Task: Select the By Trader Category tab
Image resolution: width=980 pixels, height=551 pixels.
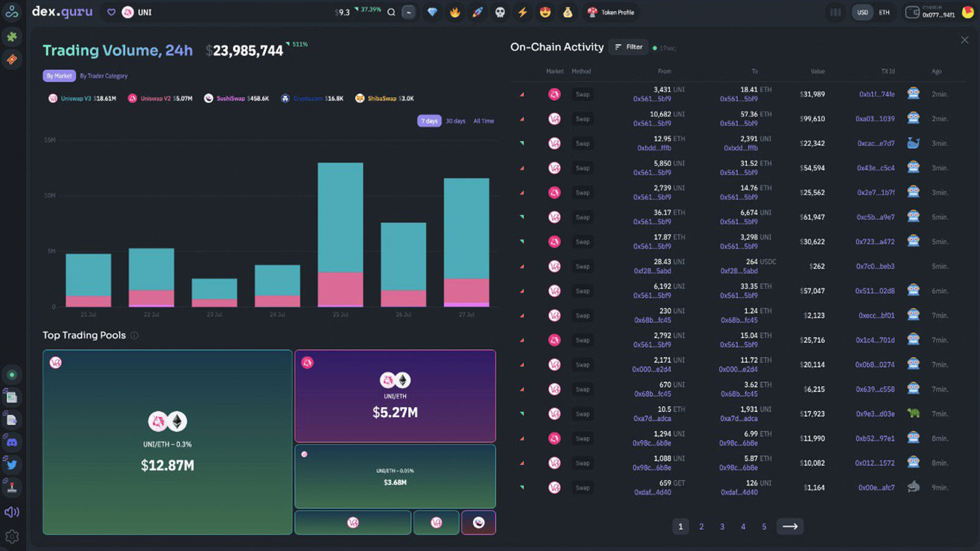Action: [x=104, y=76]
